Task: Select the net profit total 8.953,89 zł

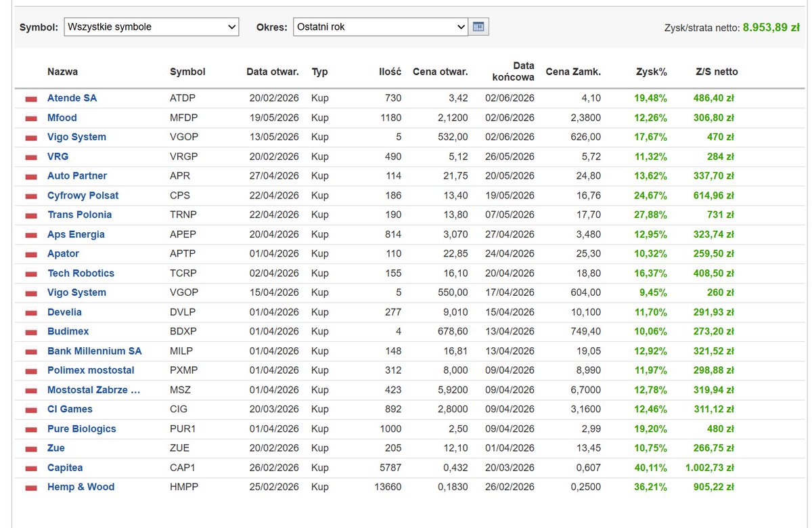Action: 771,28
